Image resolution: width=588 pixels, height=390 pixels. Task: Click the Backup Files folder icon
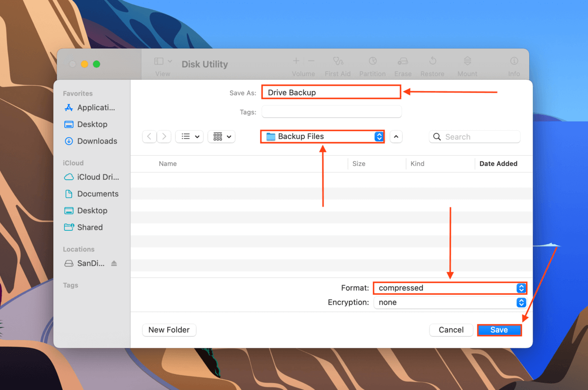click(270, 137)
